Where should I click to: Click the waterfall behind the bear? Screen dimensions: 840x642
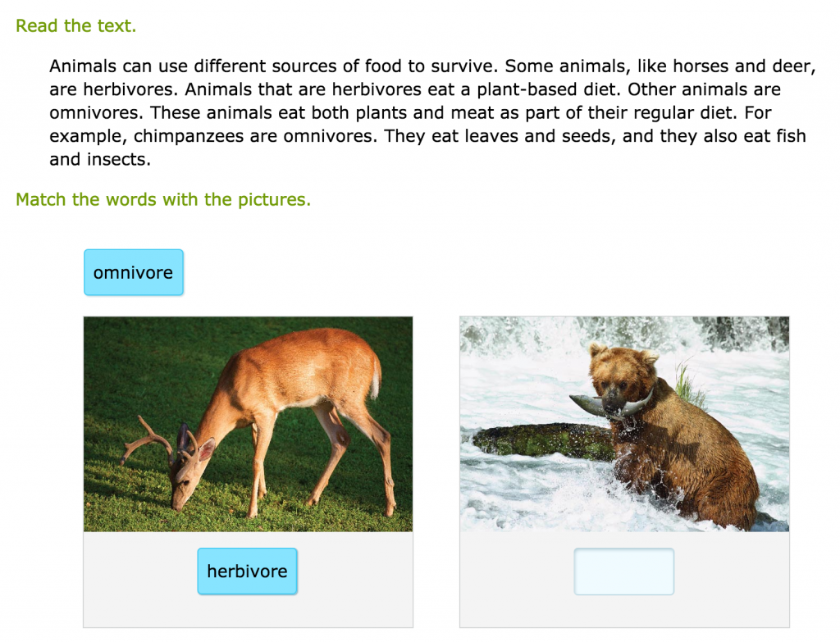pos(624,333)
